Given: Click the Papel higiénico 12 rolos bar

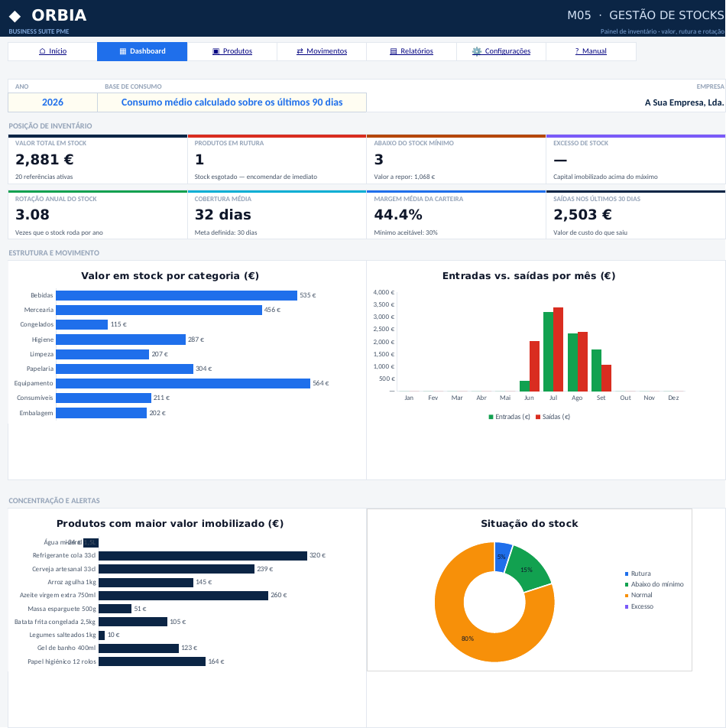Looking at the screenshot, I should pos(152,661).
